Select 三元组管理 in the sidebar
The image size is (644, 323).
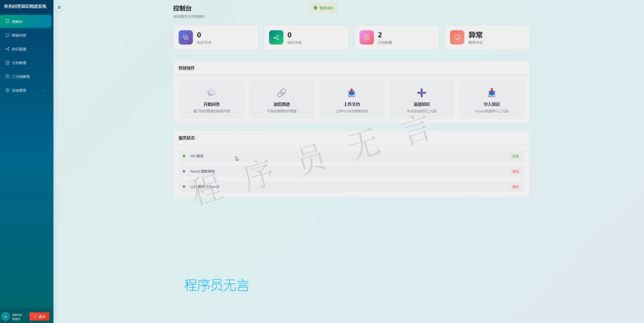coord(21,77)
